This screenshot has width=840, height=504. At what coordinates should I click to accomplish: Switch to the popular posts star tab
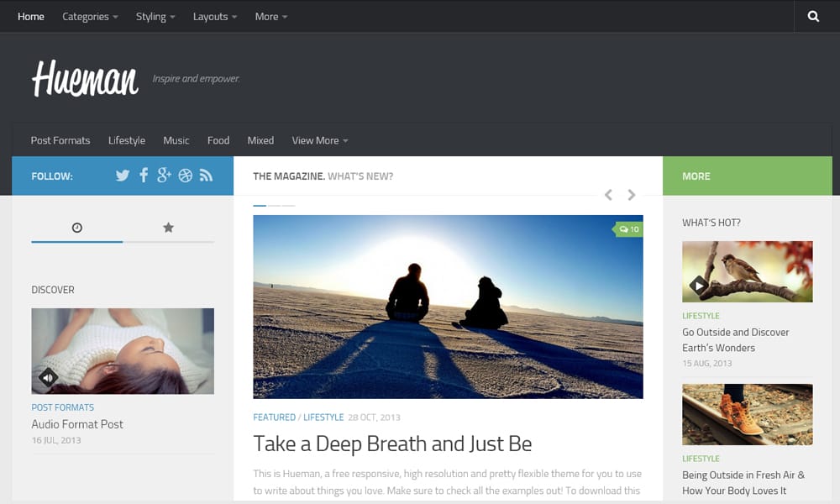coord(168,228)
